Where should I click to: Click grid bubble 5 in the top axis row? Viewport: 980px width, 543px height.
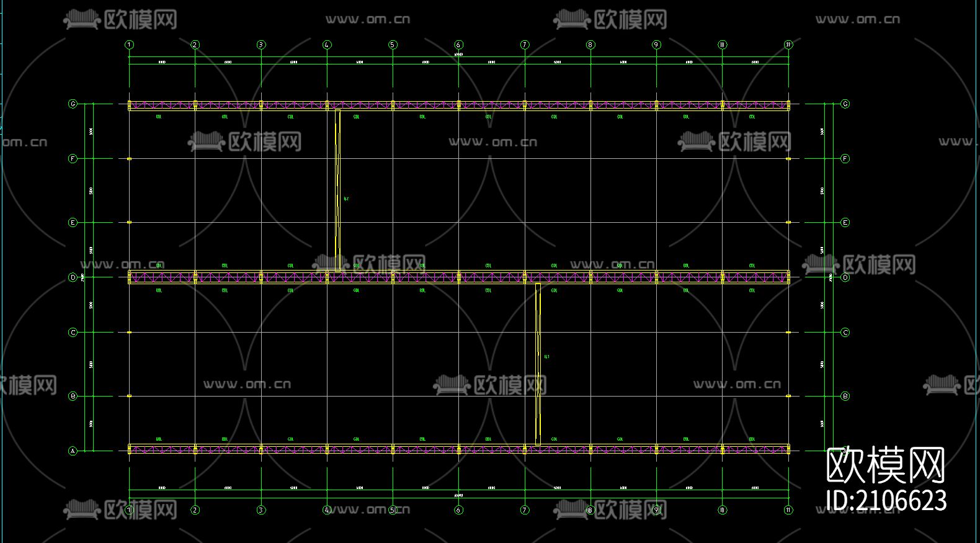point(393,45)
